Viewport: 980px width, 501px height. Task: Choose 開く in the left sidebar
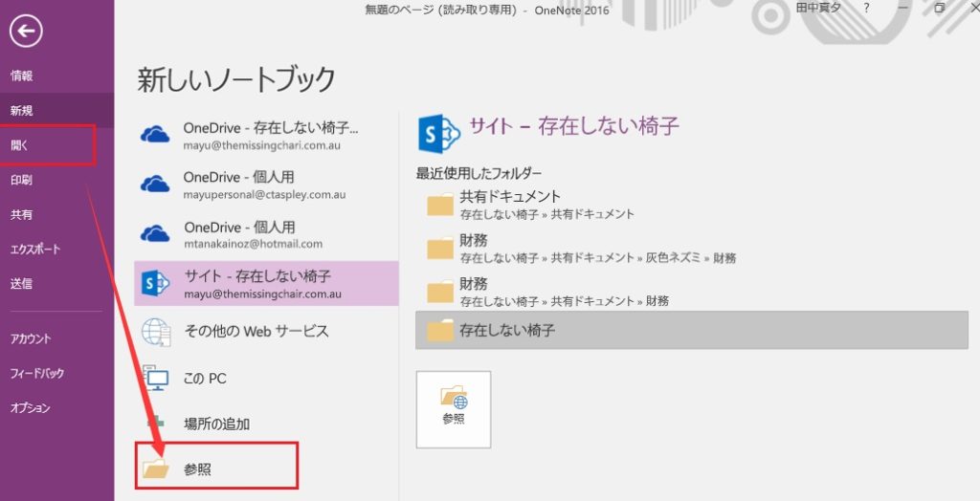19,145
